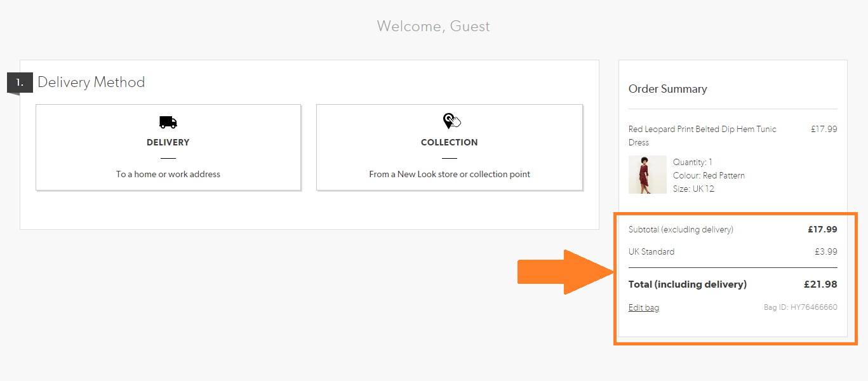The width and height of the screenshot is (868, 381).
Task: Click 'From a New Look store' description
Action: (450, 174)
